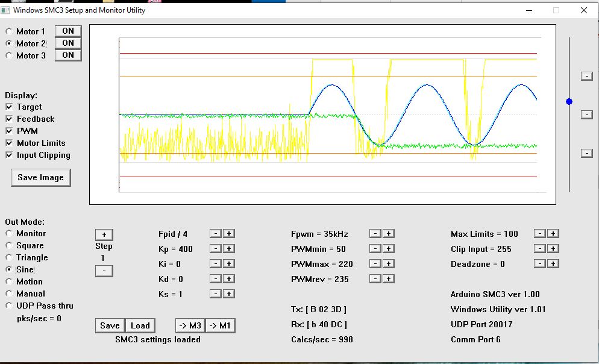Increase PWMmax with plus button

[389, 264]
